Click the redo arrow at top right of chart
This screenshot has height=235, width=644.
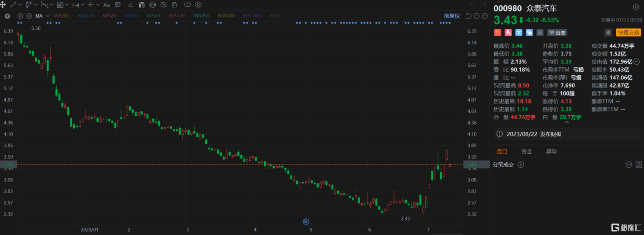point(484,5)
